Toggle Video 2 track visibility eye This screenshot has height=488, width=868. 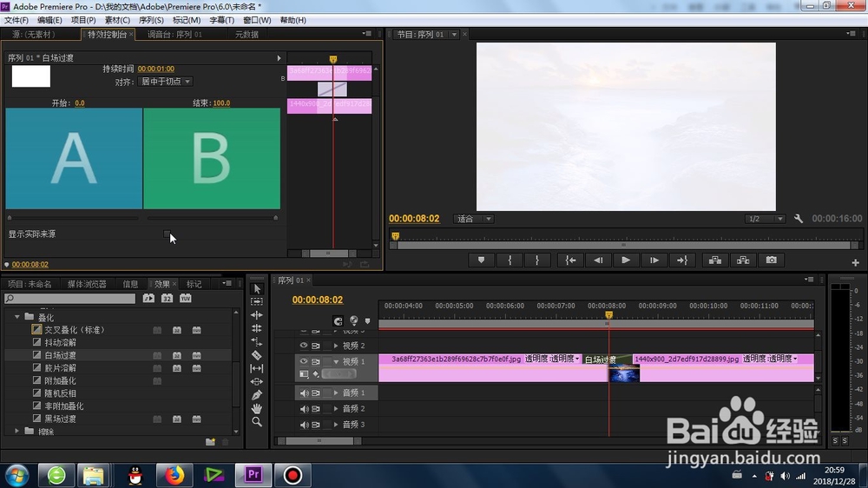coord(303,346)
